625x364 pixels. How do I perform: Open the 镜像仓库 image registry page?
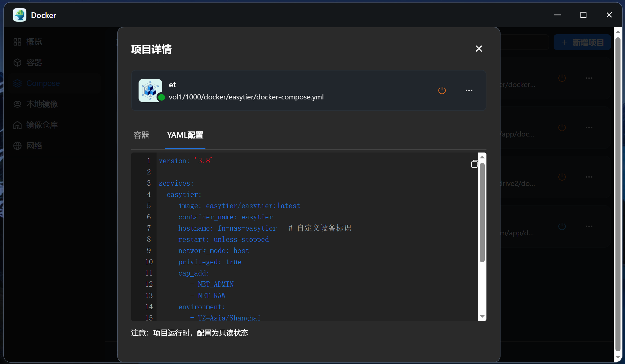pos(42,125)
